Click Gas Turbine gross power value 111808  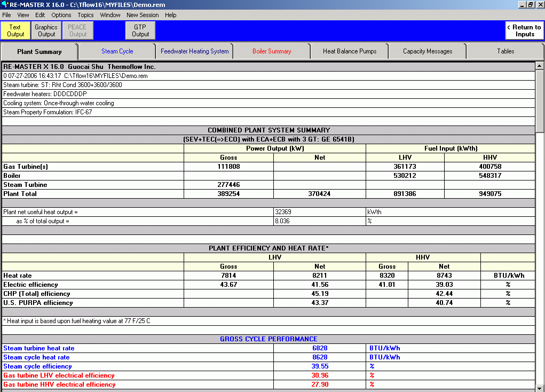(x=228, y=167)
